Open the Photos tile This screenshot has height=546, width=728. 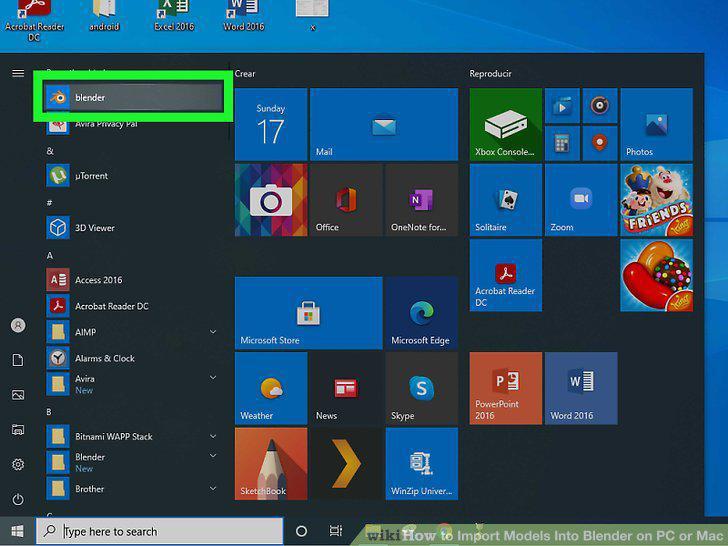click(x=656, y=124)
